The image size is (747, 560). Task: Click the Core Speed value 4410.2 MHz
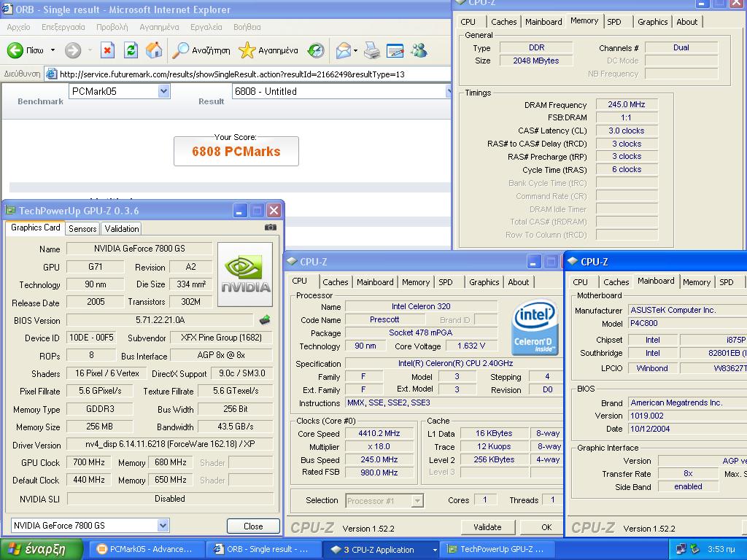379,433
